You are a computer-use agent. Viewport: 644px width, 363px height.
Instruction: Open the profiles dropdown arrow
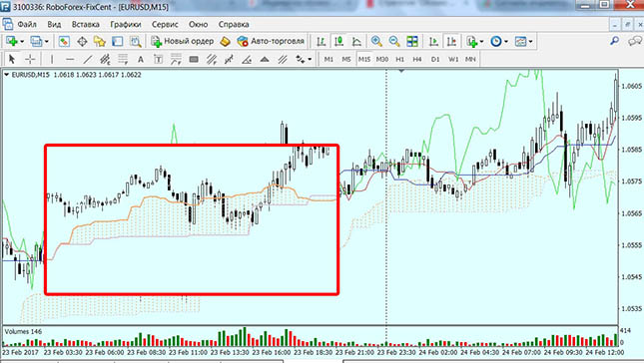pos(46,42)
